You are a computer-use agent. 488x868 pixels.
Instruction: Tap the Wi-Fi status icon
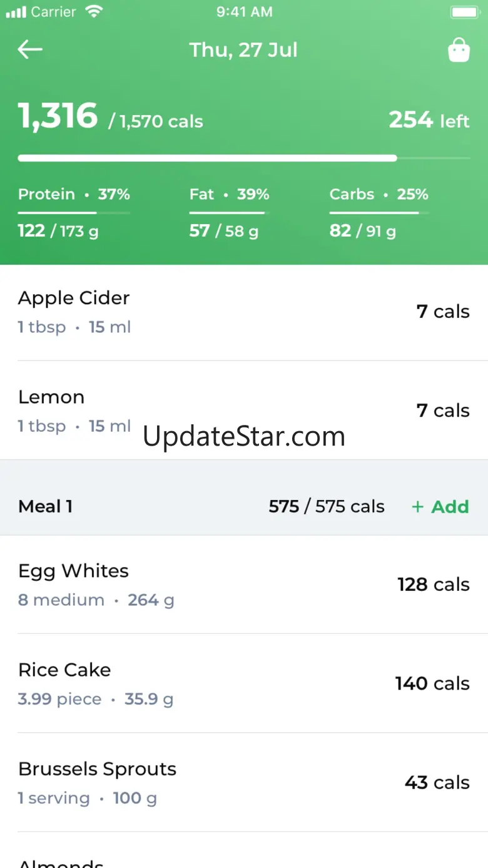[x=94, y=12]
